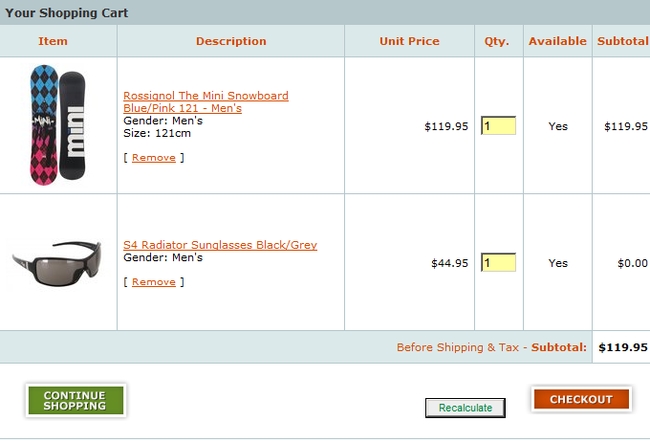650x443 pixels.
Task: Click the S4 Radiator sunglasses image
Action: coord(57,261)
